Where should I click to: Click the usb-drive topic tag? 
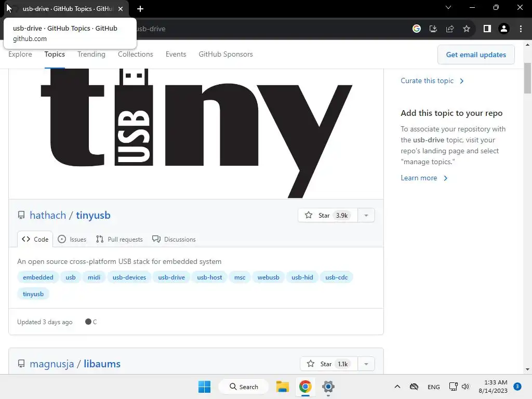point(171,277)
